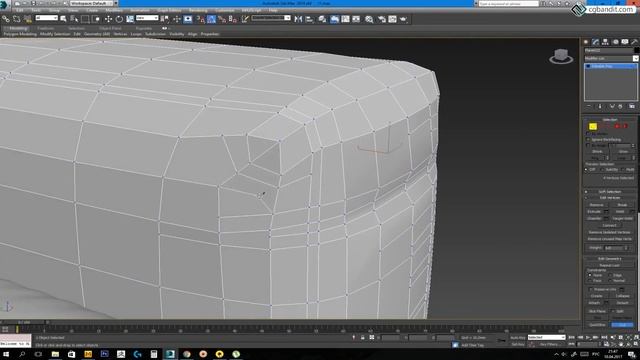The image size is (640, 360).
Task: Open Workspaces Default dropdown
Action: pos(93,3)
